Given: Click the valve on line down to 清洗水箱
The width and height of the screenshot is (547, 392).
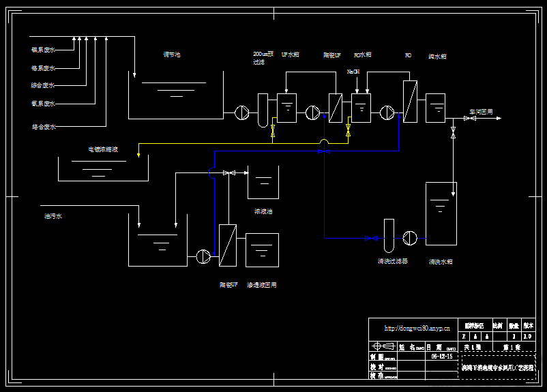Looking at the screenshot, I should (x=453, y=132).
